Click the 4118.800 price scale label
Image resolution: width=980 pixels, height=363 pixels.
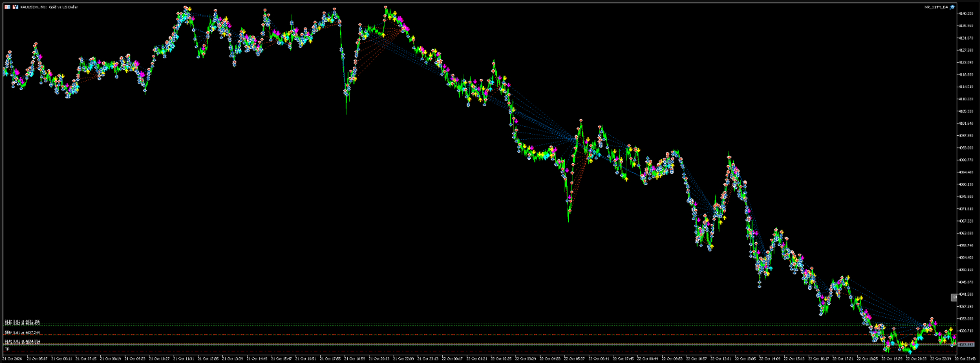click(967, 74)
